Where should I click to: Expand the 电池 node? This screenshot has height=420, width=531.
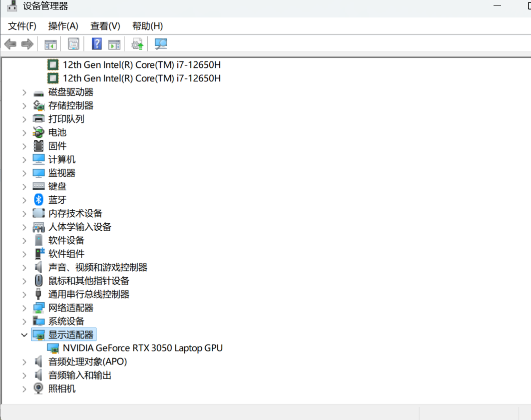(x=24, y=133)
